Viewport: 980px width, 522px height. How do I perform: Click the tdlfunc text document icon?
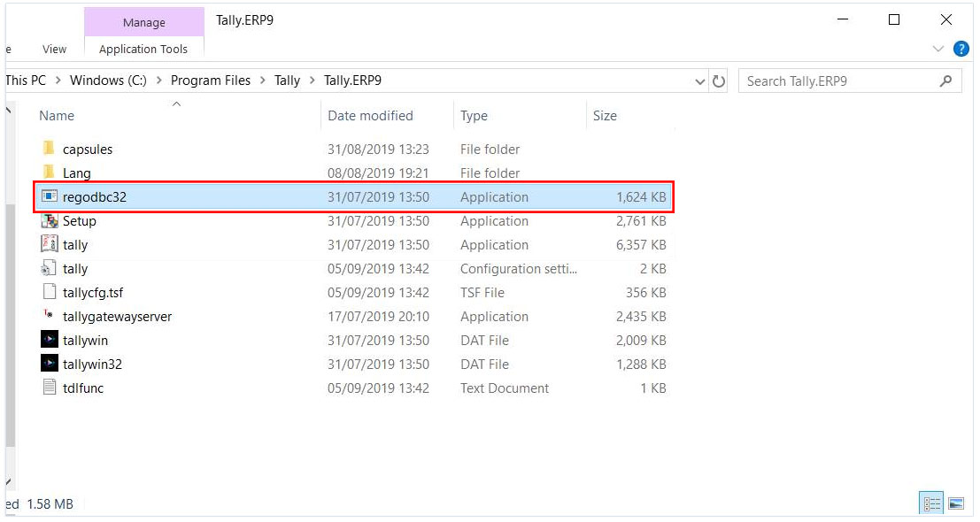pyautogui.click(x=50, y=388)
